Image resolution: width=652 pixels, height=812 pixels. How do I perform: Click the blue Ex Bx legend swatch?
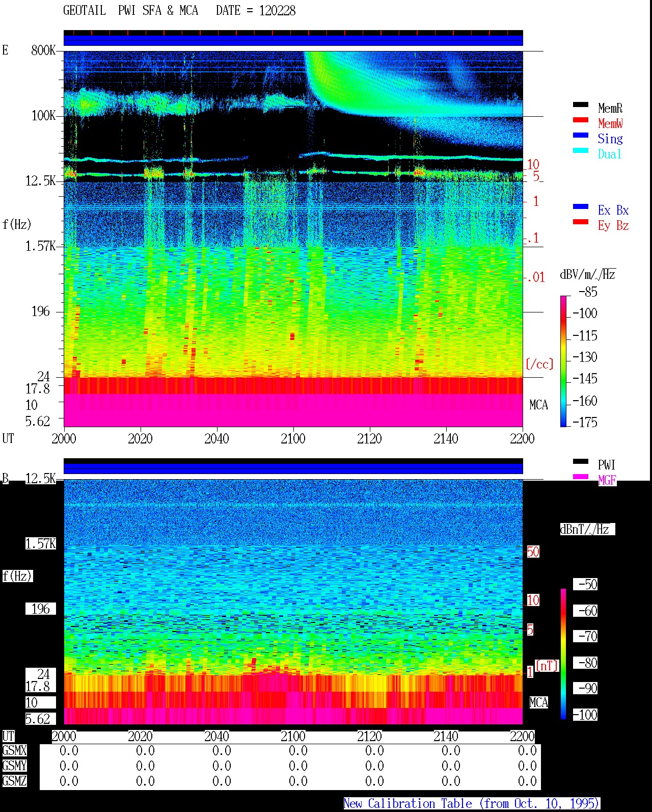click(581, 207)
